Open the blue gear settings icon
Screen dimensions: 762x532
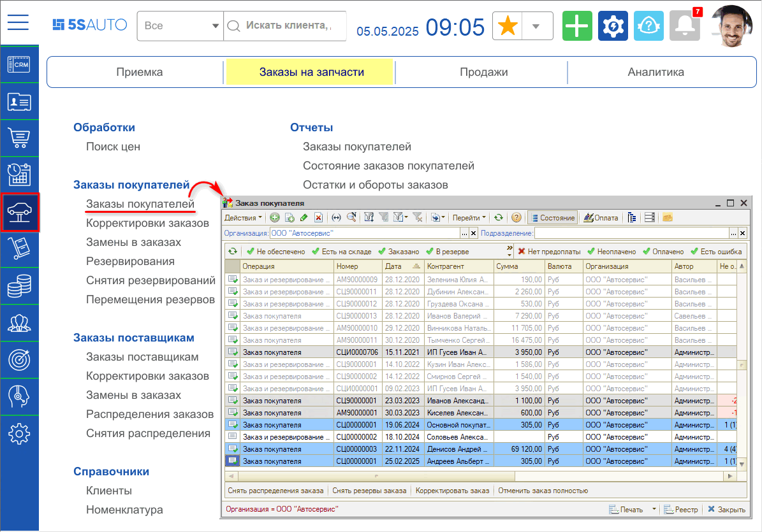[x=613, y=26]
